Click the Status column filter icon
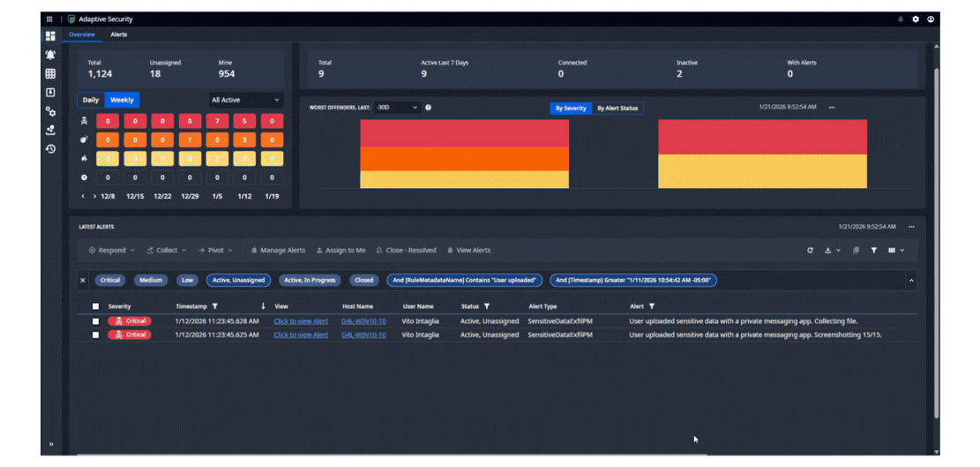This screenshot has width=980, height=467. 486,306
